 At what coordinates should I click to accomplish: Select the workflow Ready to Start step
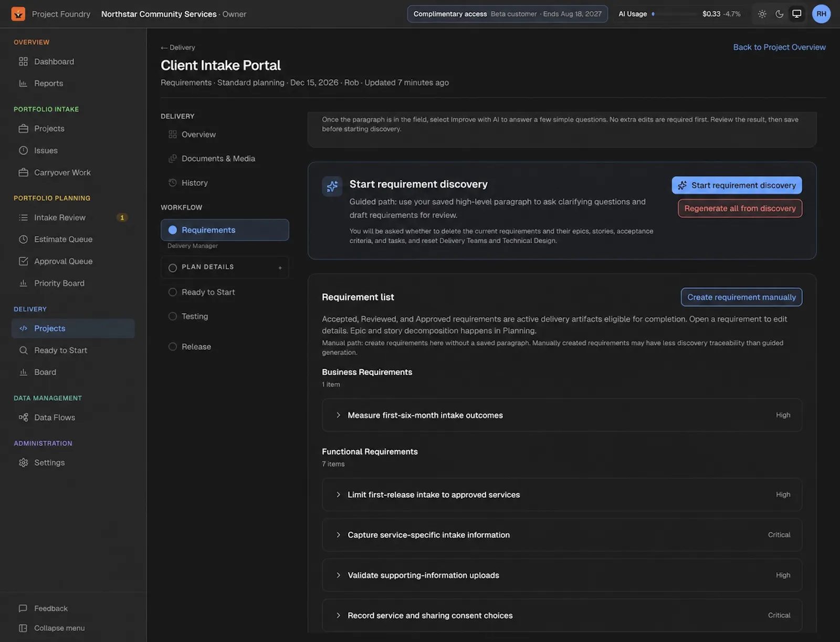click(x=208, y=292)
